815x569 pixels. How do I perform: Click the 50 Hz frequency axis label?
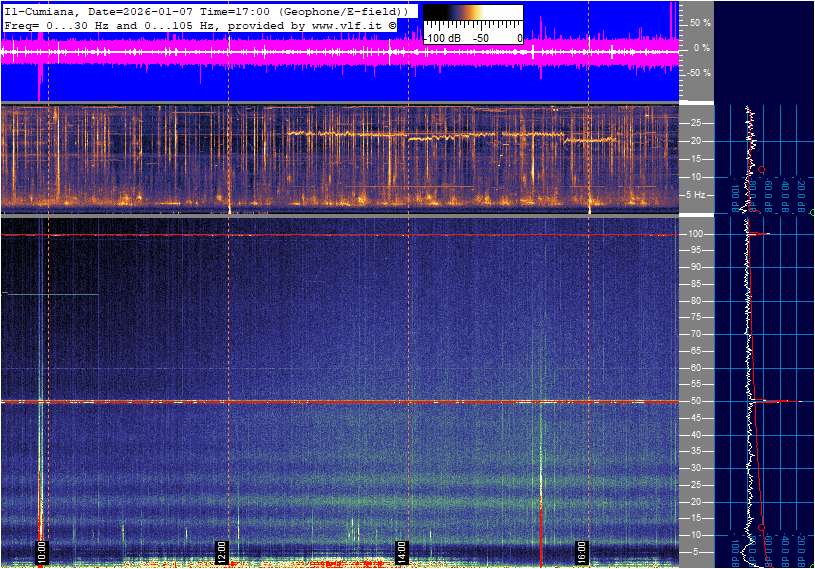[x=694, y=401]
